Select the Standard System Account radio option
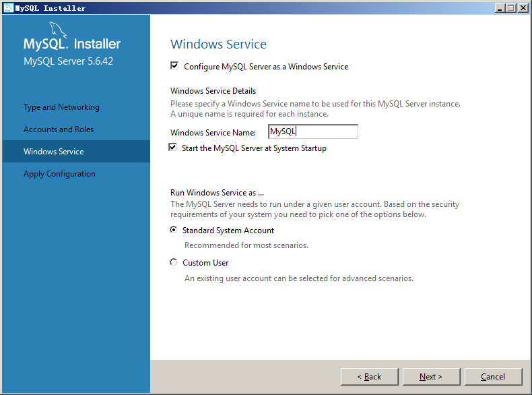Image resolution: width=532 pixels, height=395 pixels. [173, 230]
